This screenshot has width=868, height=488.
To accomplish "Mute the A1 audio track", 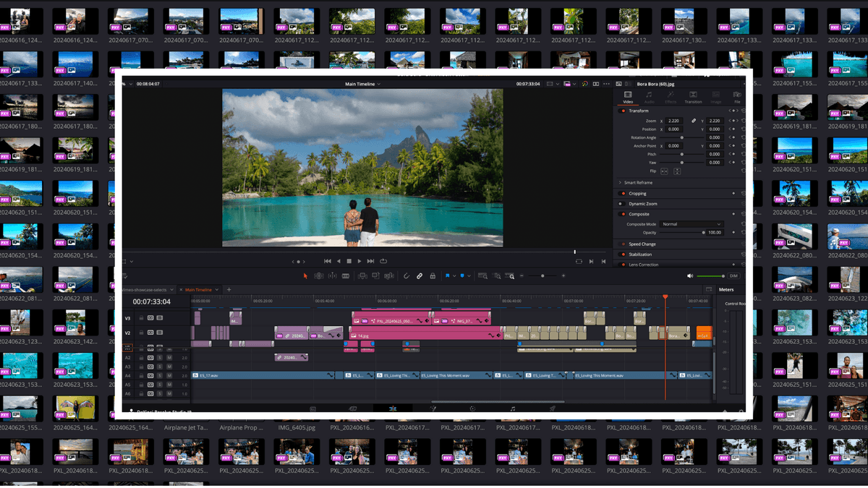I will (x=169, y=349).
